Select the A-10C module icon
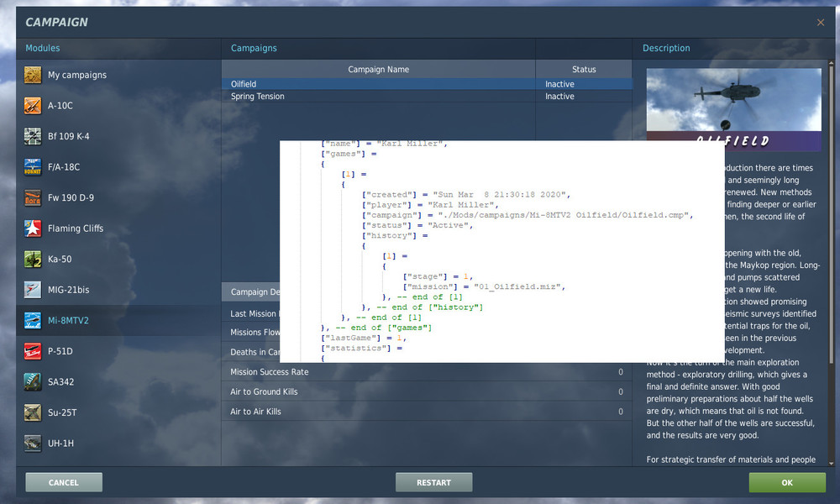Image resolution: width=840 pixels, height=504 pixels. [x=33, y=106]
